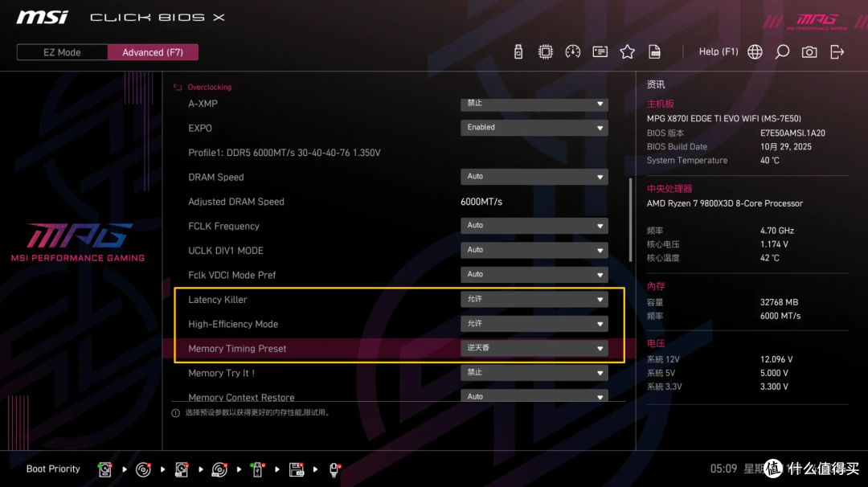Select the Memory Try It ! row label
The width and height of the screenshot is (868, 487).
point(222,373)
